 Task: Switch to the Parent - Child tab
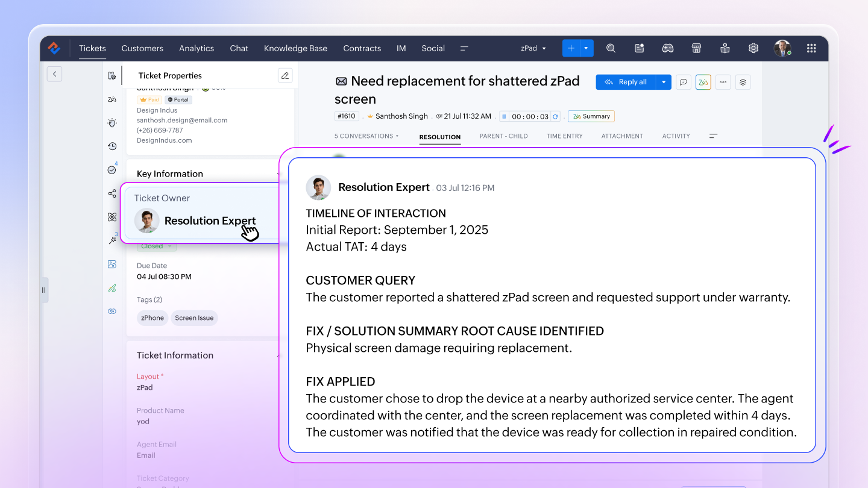pyautogui.click(x=504, y=136)
